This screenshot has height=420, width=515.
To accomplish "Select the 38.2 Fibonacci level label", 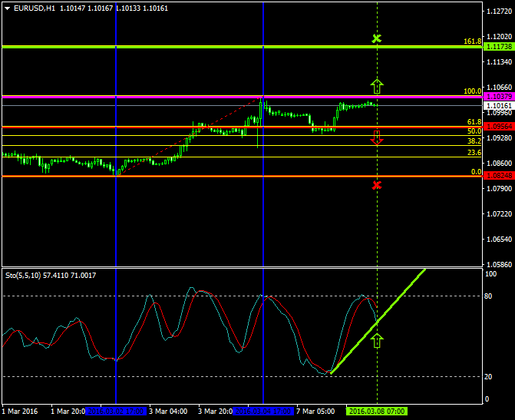I will pyautogui.click(x=474, y=141).
